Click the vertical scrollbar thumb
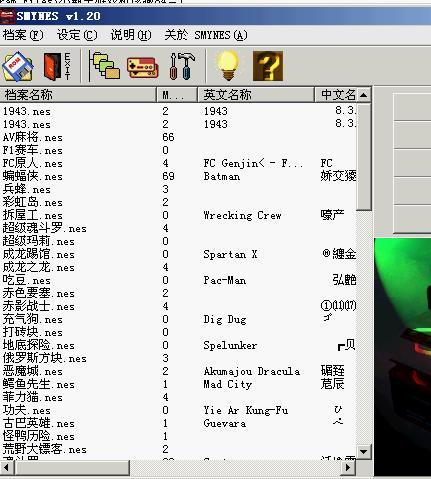The height and width of the screenshot is (479, 431). (x=363, y=157)
